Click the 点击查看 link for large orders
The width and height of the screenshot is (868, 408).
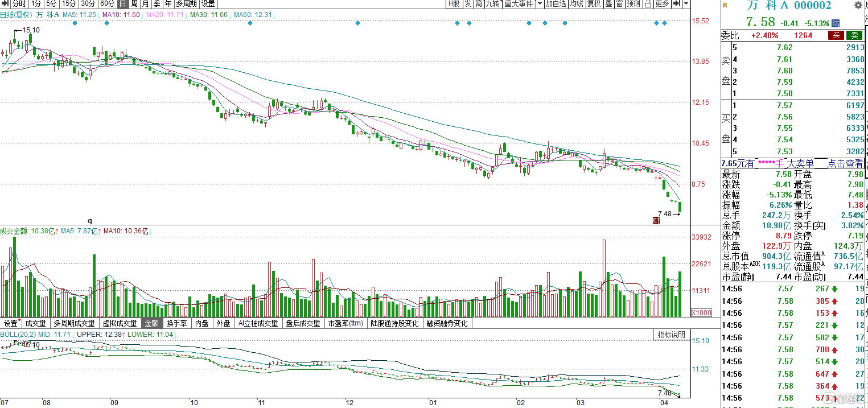[845, 163]
